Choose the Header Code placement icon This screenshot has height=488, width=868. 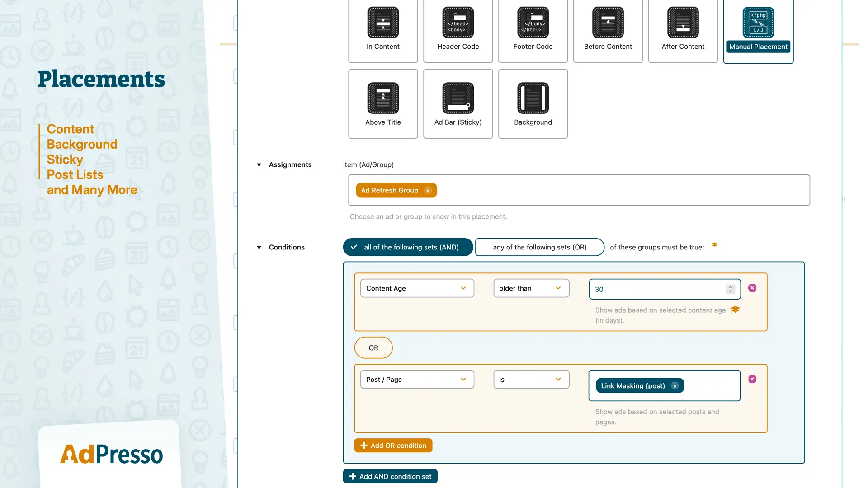click(458, 22)
